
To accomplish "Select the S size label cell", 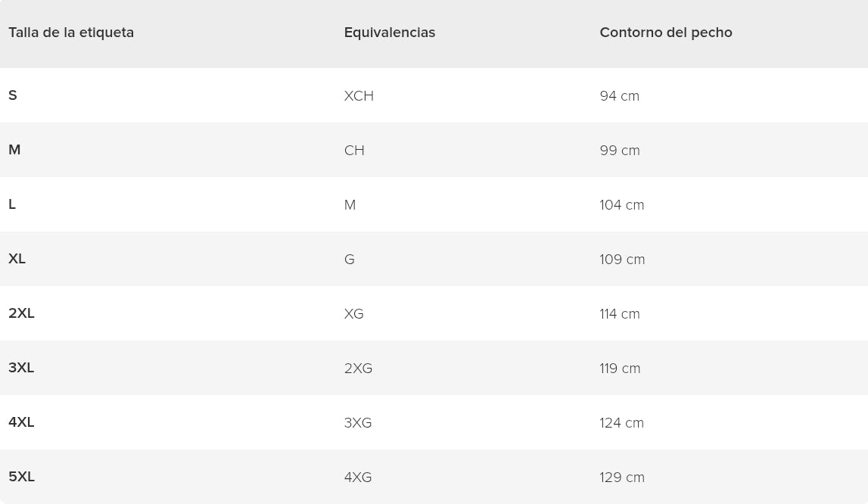I will click(13, 95).
